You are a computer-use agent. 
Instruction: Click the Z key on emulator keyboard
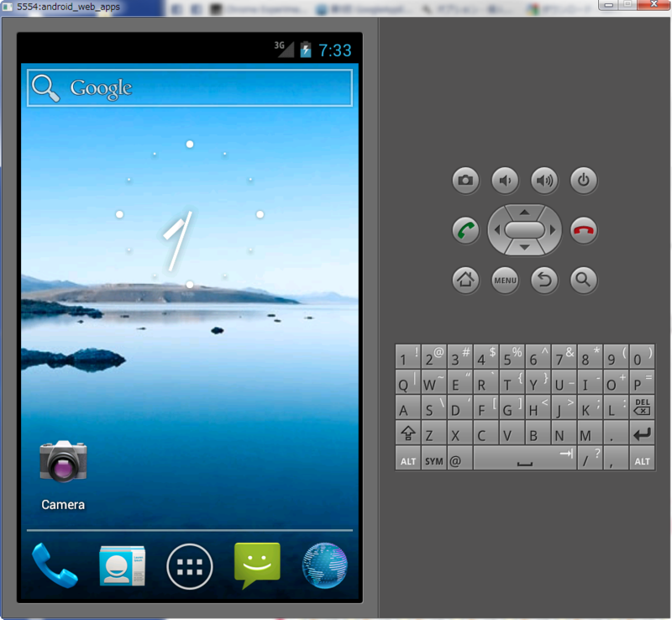pyautogui.click(x=433, y=433)
